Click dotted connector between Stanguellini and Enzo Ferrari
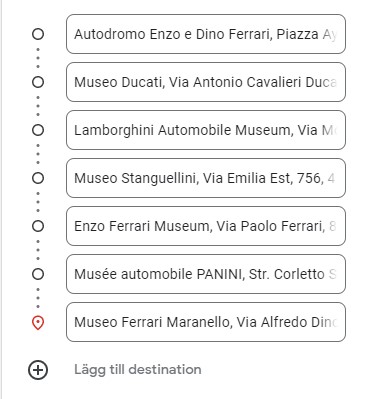 [x=38, y=202]
